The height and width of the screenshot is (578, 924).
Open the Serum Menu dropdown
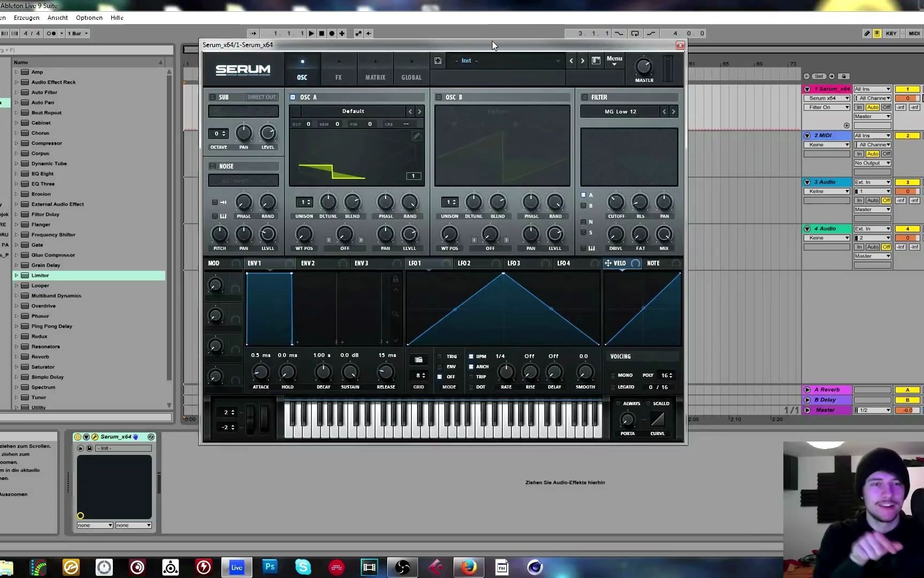pos(614,60)
